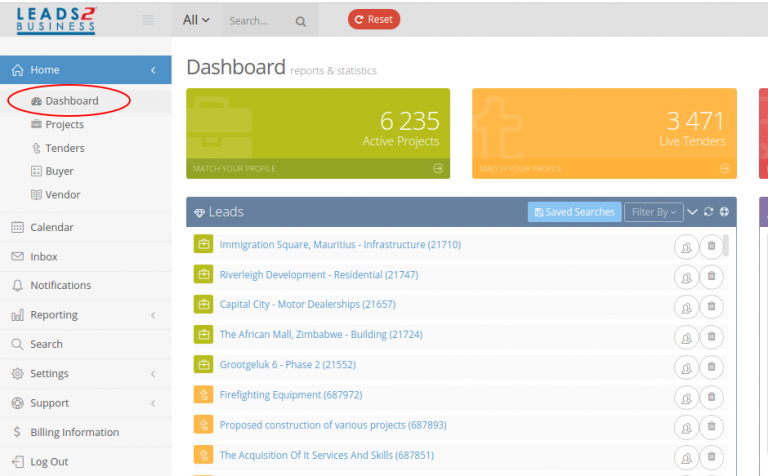Screen dimensions: 768x476
Task: Open the Filter By dropdown
Action: click(x=653, y=212)
